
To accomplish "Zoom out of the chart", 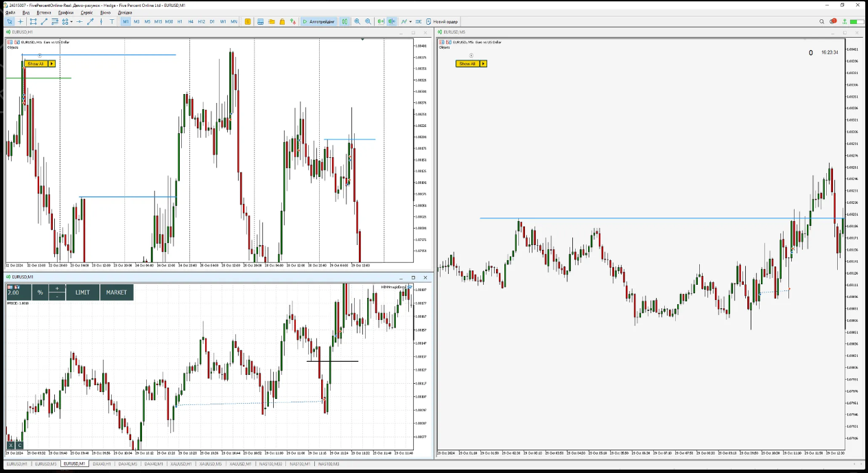I will click(x=368, y=22).
